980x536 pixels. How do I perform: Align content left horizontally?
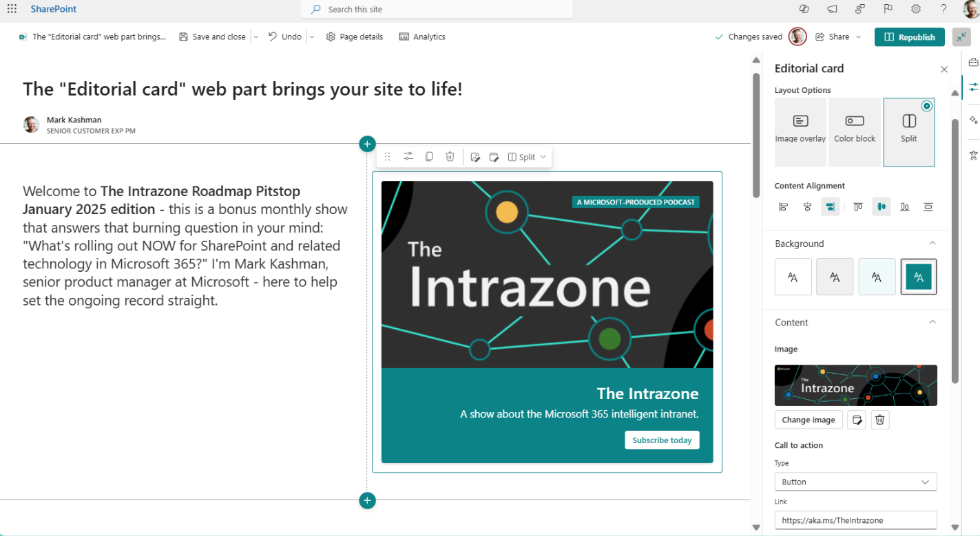click(x=783, y=206)
